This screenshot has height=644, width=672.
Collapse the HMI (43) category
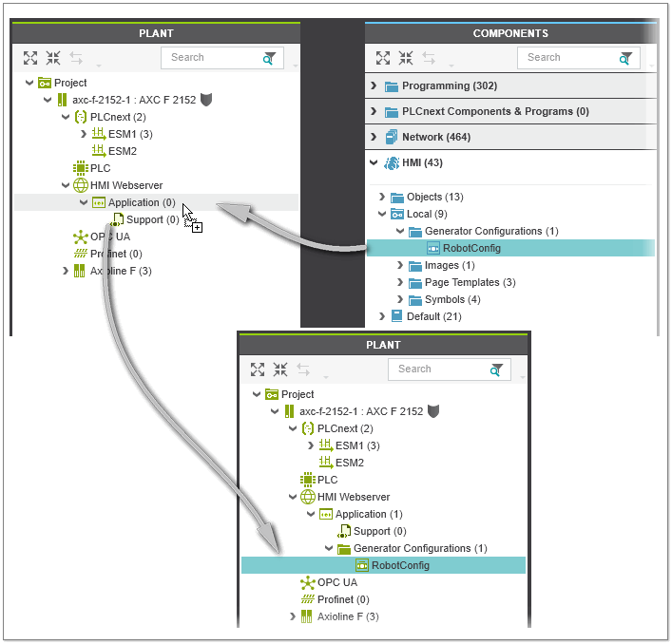click(374, 163)
